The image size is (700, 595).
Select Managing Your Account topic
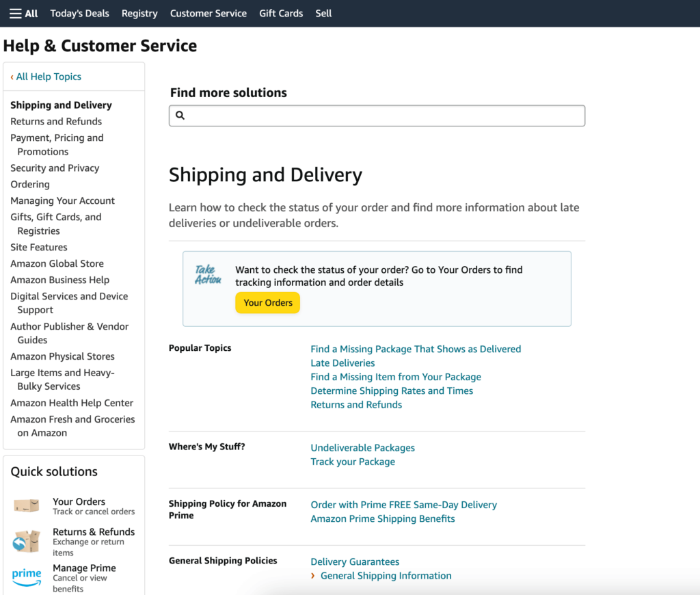pyautogui.click(x=62, y=200)
